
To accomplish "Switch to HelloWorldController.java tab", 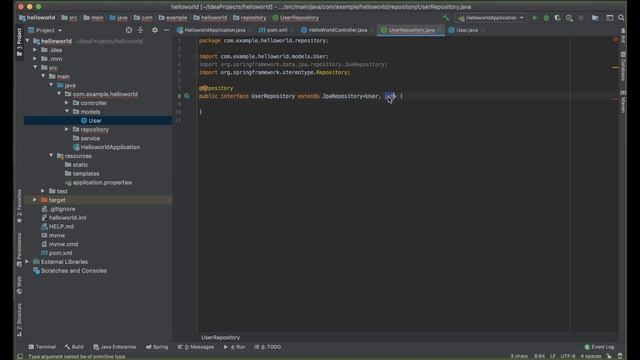I will click(334, 30).
